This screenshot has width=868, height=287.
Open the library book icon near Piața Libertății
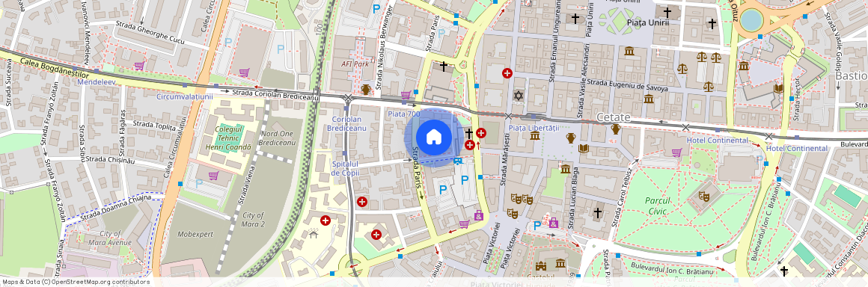click(583, 148)
